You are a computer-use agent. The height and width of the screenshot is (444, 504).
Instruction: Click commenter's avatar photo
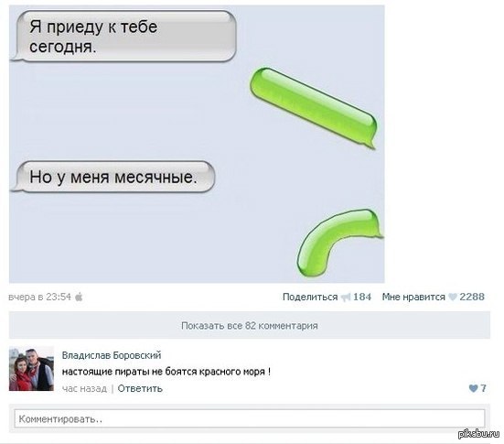tap(31, 369)
